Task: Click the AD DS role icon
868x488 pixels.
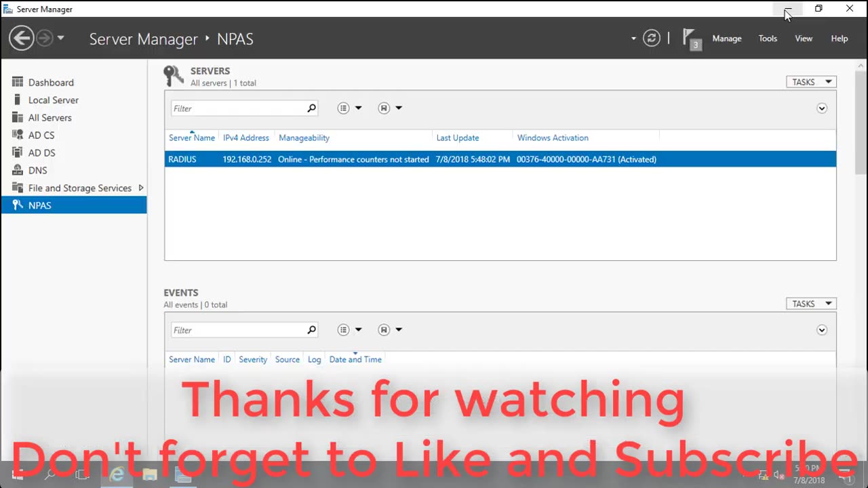Action: 18,152
